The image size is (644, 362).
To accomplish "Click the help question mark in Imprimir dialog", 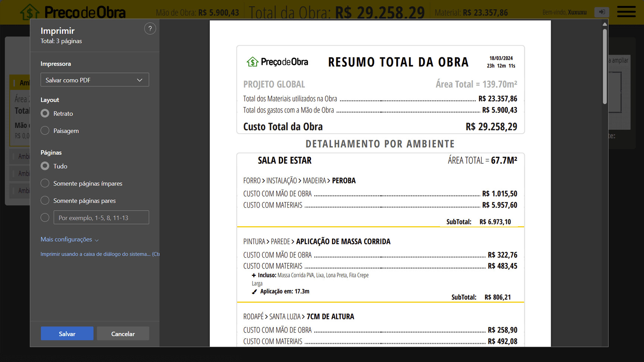I will tap(150, 28).
